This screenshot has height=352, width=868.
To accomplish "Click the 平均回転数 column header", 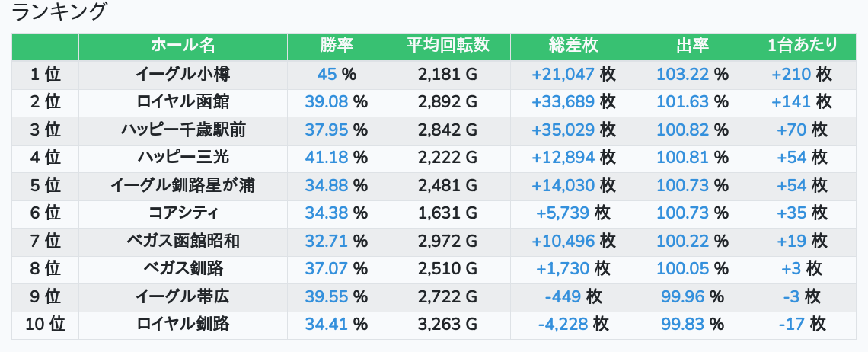I will point(448,46).
